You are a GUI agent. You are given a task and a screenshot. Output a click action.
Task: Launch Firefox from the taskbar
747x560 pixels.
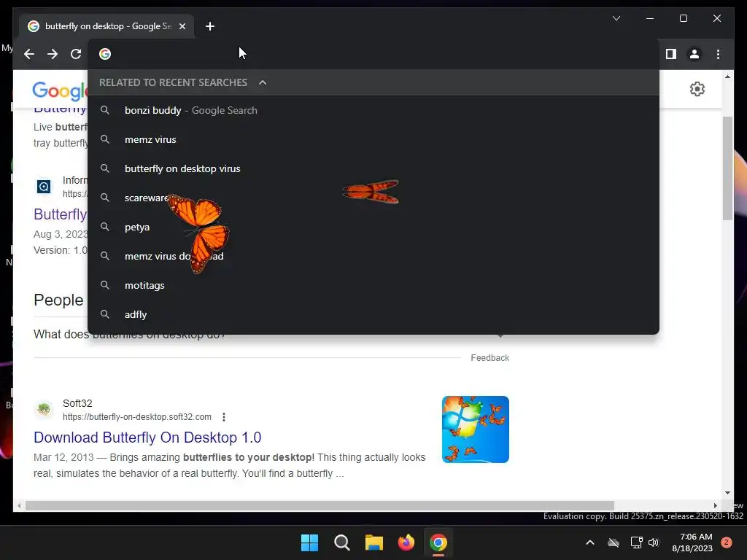pyautogui.click(x=406, y=542)
